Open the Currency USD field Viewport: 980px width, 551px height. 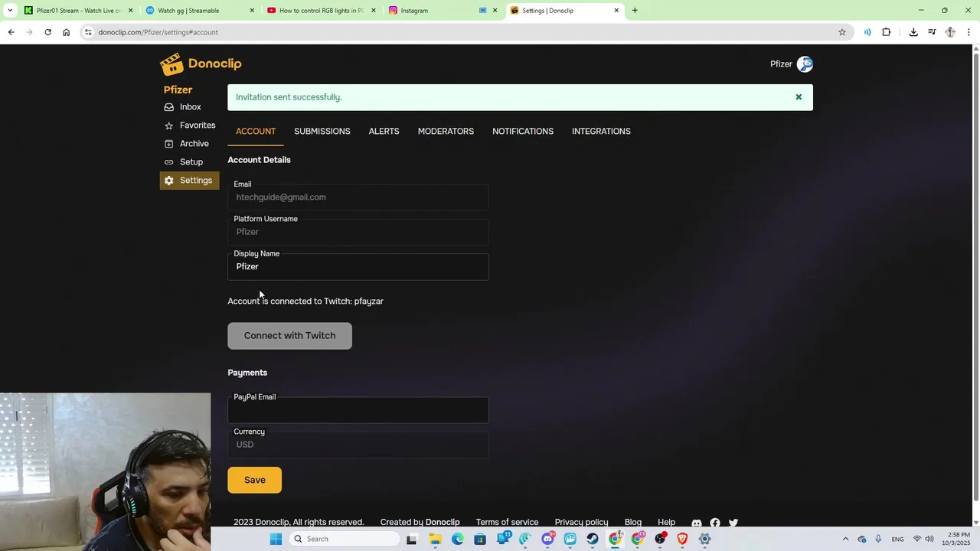tap(358, 445)
